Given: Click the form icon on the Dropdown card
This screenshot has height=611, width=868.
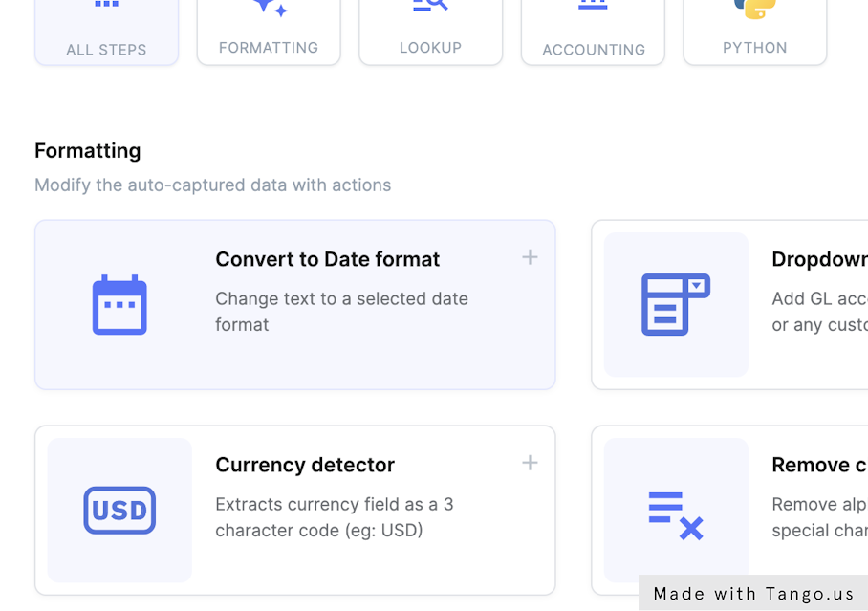Looking at the screenshot, I should [675, 304].
